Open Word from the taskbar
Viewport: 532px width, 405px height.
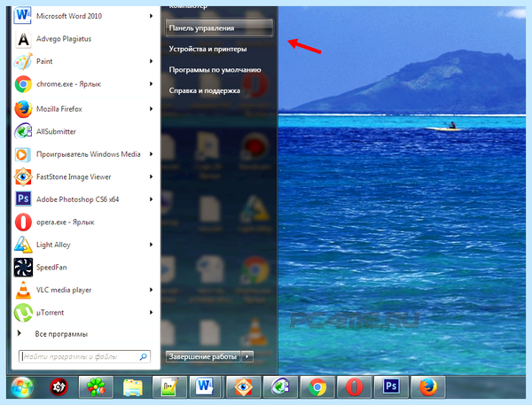(206, 387)
